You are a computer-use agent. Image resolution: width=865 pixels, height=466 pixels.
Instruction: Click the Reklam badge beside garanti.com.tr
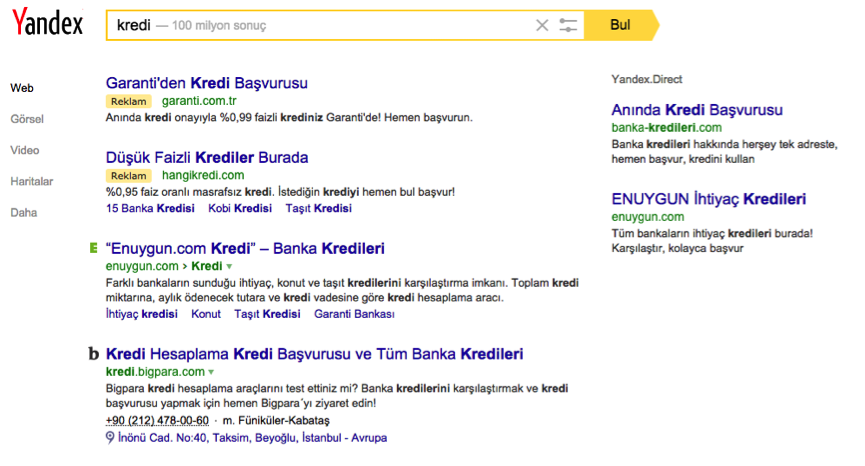pos(129,101)
